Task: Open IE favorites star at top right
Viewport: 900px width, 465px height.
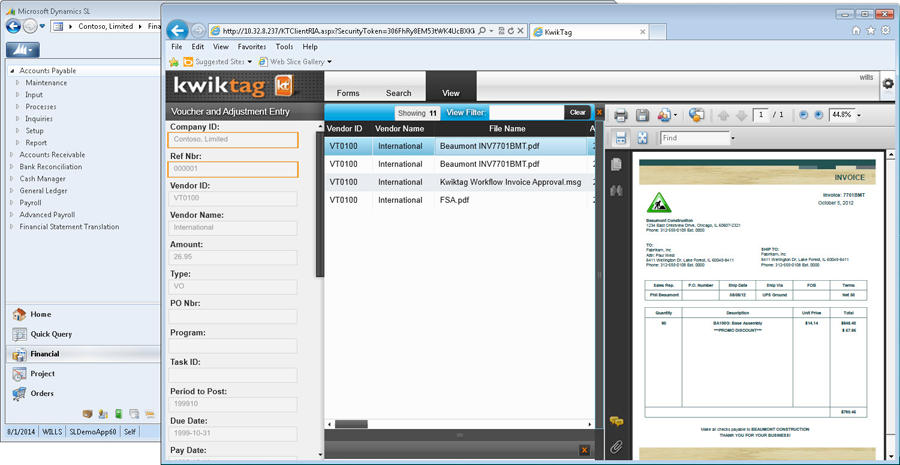Action: pos(871,30)
